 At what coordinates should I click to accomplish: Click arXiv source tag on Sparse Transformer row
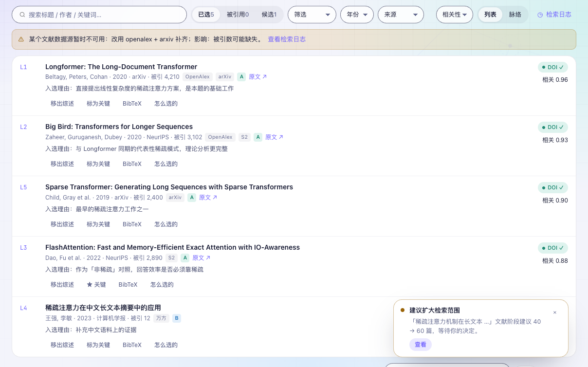click(175, 198)
